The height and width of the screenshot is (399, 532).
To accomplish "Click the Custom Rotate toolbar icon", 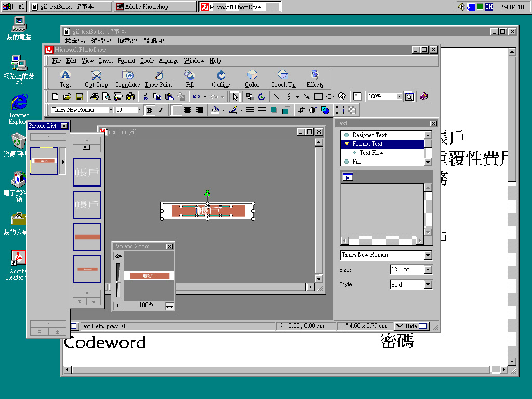I will [262, 97].
